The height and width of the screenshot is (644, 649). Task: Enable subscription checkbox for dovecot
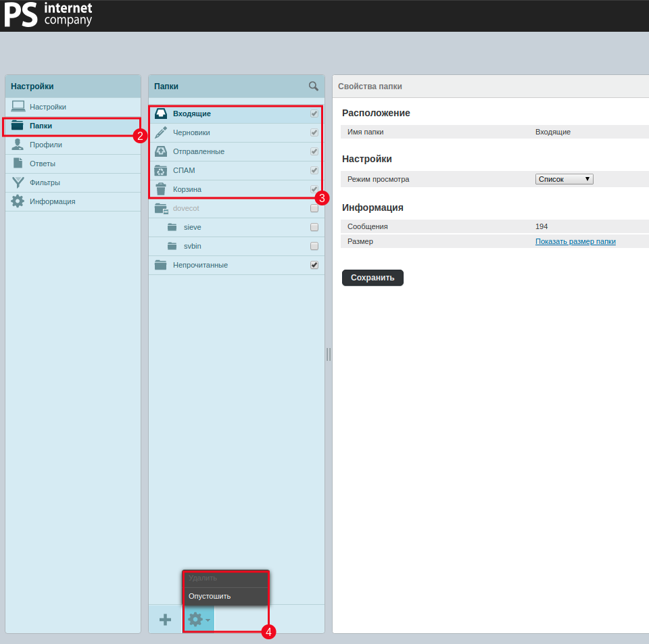click(x=314, y=208)
